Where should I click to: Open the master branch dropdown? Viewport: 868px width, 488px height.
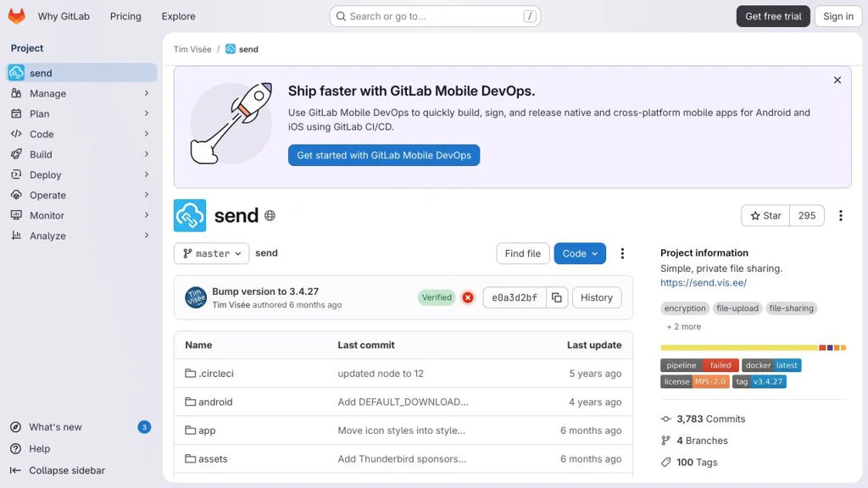211,253
